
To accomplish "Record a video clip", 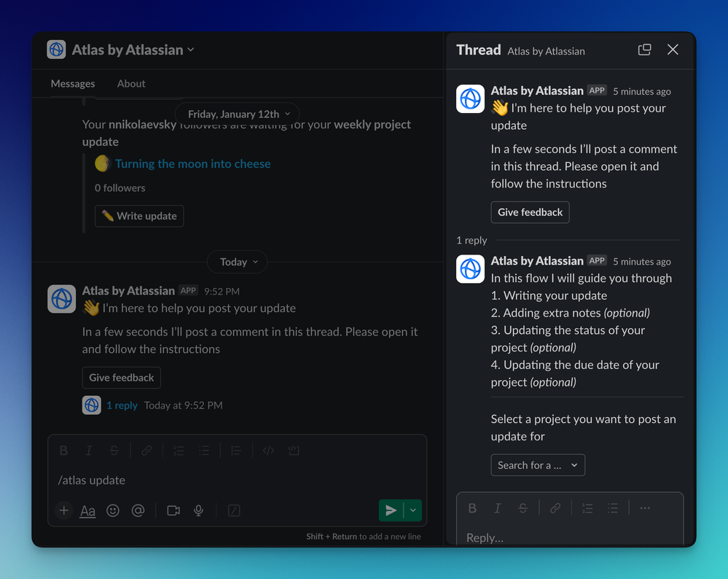I will (x=173, y=510).
